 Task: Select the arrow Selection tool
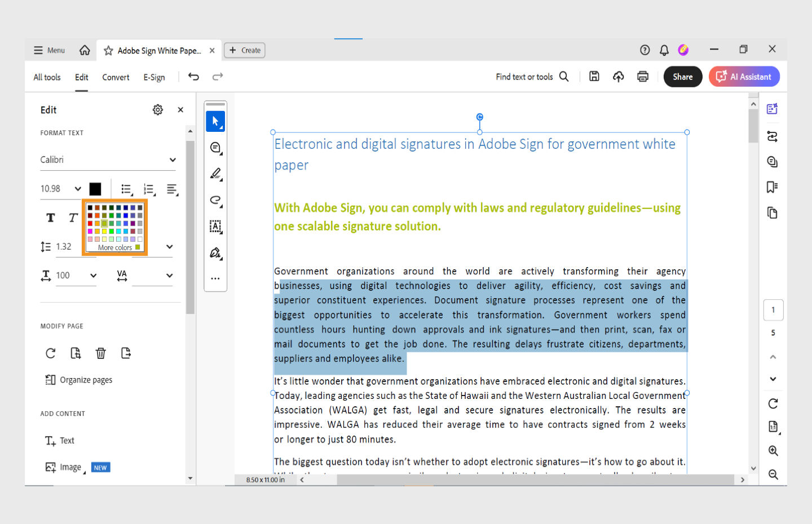[215, 121]
